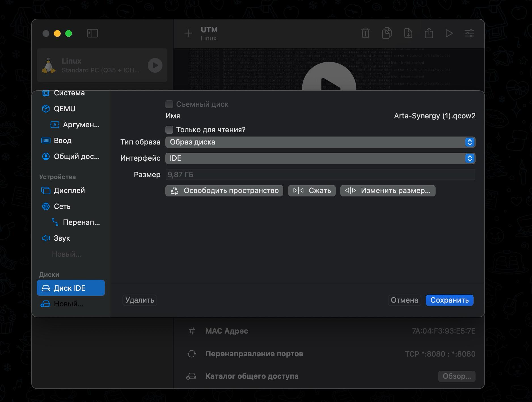Start the Linux VM from the sidebar play button
Viewport: 532px width, 402px height.
[x=155, y=65]
